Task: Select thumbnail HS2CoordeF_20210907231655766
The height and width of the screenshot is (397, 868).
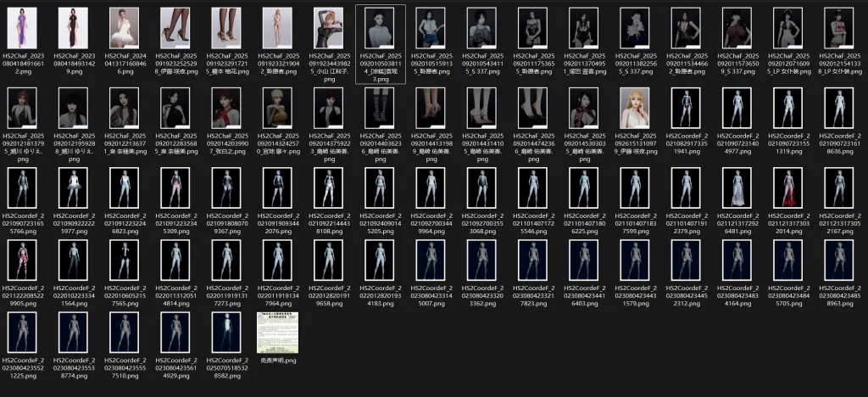Action: [x=22, y=187]
